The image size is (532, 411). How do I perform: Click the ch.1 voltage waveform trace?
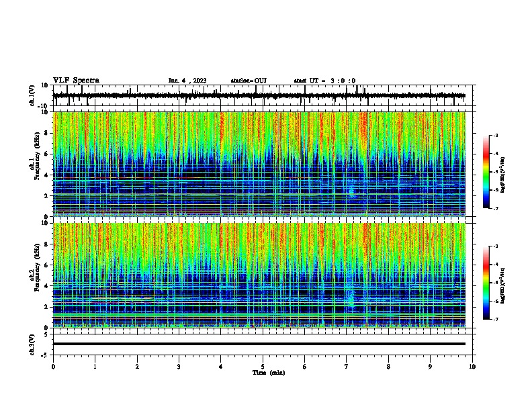click(259, 95)
